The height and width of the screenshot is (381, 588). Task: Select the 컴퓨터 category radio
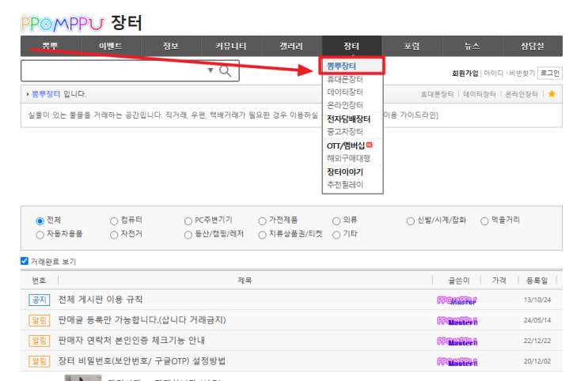[114, 221]
